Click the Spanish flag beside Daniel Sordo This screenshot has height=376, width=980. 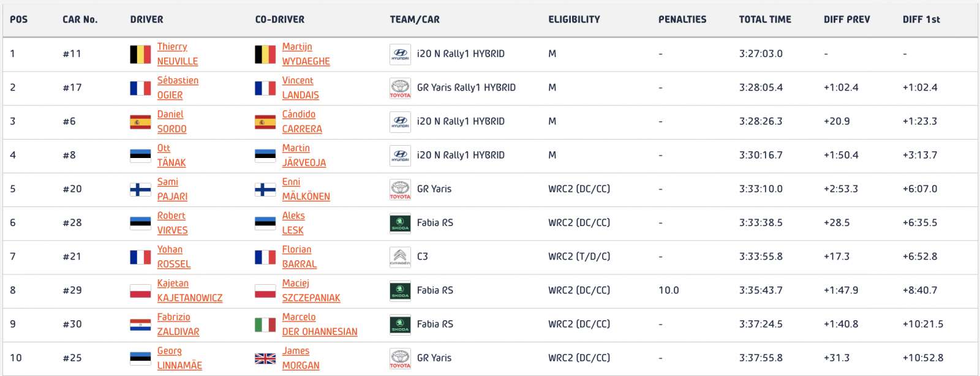[x=140, y=122]
